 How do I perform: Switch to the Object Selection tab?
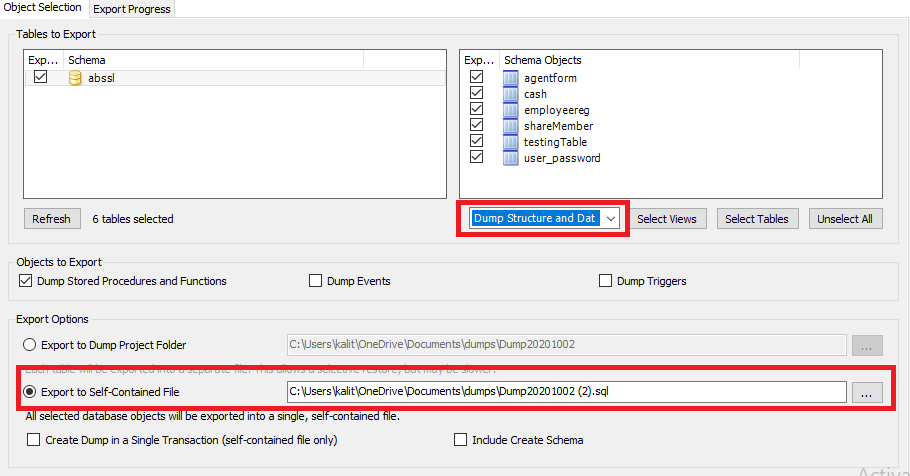pyautogui.click(x=42, y=8)
